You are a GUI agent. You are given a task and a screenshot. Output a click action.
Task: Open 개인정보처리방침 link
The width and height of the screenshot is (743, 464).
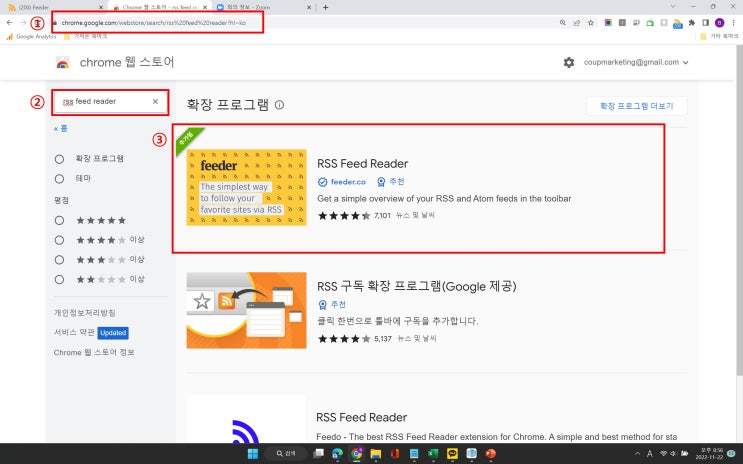pos(84,313)
